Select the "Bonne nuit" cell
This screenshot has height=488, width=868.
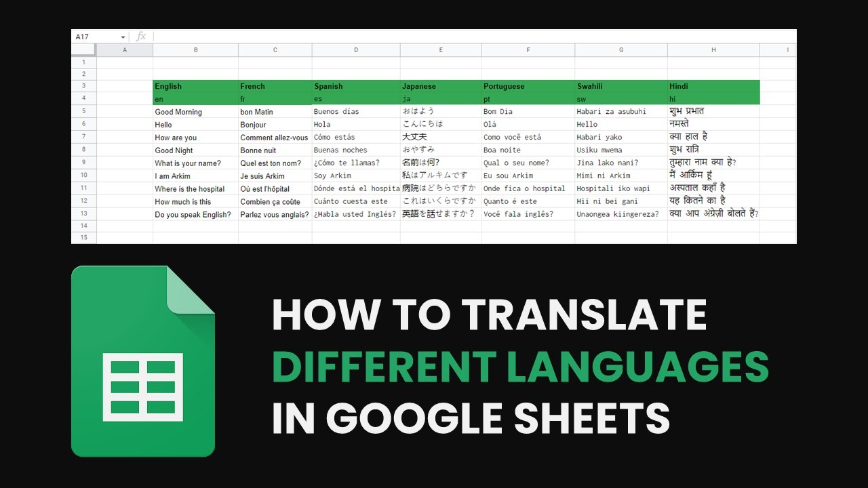pos(275,150)
